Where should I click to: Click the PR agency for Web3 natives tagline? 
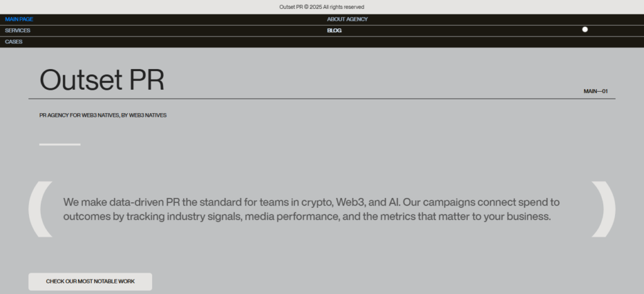103,116
